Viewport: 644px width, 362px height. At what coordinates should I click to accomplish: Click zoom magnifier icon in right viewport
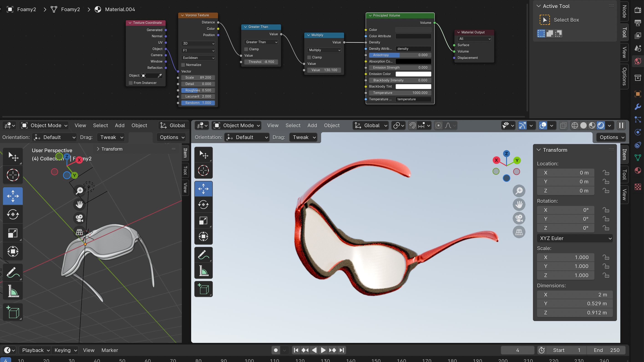519,191
